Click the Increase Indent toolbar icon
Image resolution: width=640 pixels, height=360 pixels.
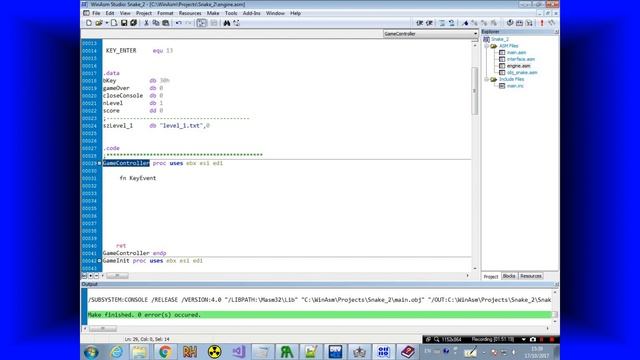(419, 23)
